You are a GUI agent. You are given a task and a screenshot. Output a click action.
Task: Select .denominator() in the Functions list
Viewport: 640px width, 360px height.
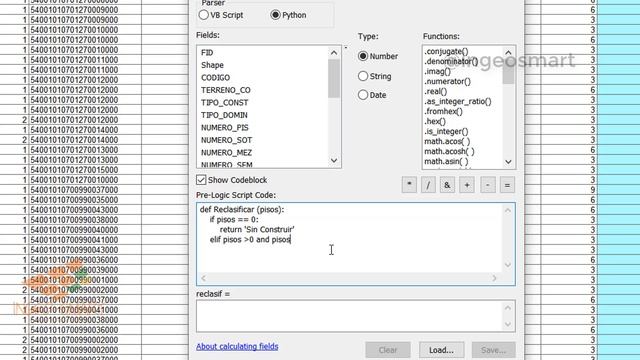click(451, 62)
